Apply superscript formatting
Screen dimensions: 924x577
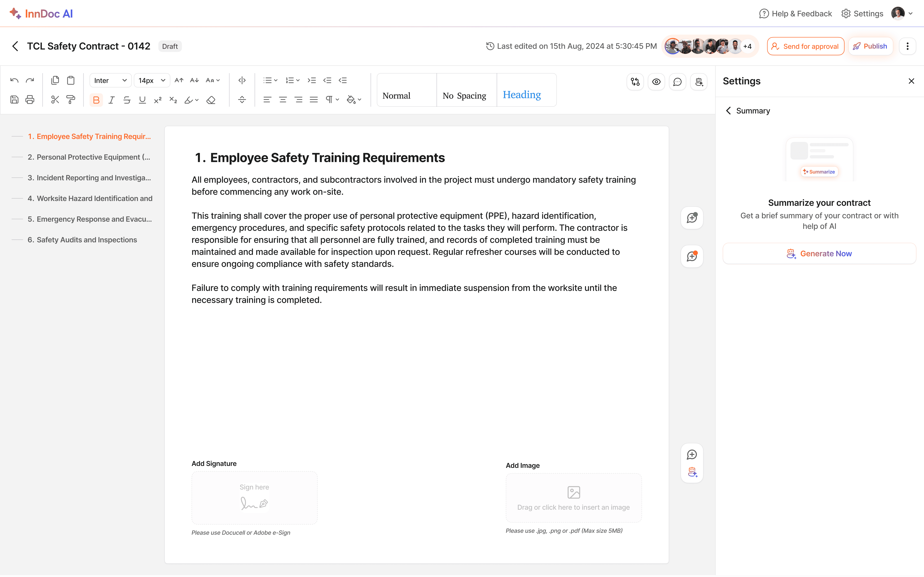coord(157,100)
